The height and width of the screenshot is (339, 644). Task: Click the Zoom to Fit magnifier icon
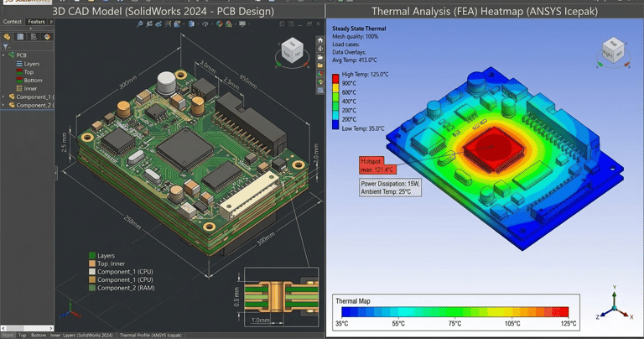(x=140, y=24)
